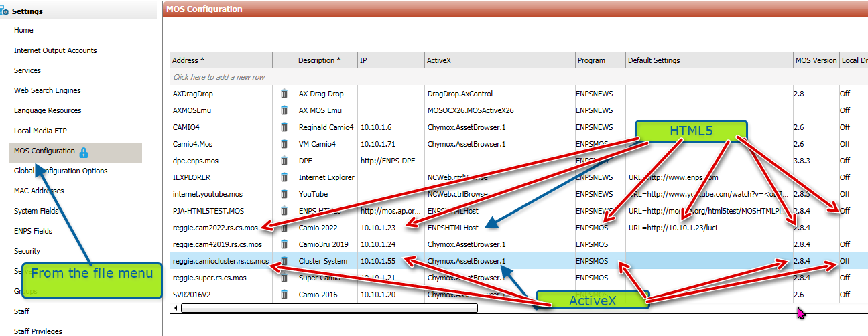Image resolution: width=868 pixels, height=336 pixels.
Task: Select Web Search Engines in the sidebar
Action: (47, 90)
